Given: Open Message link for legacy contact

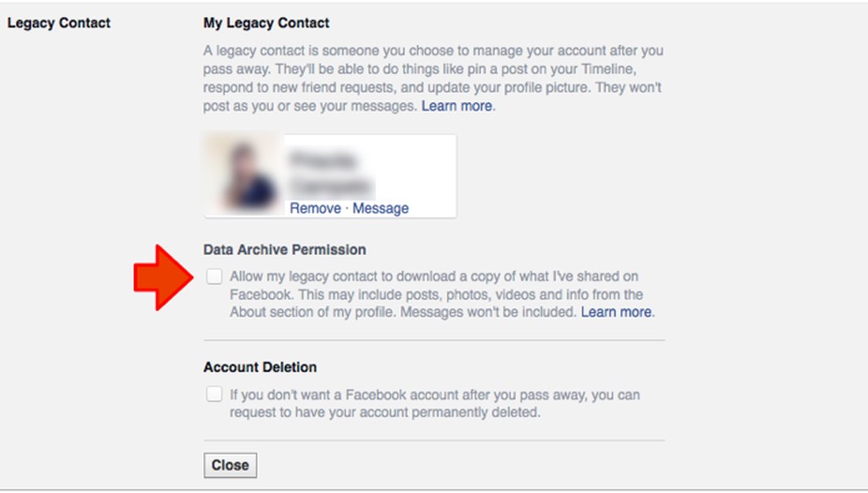Looking at the screenshot, I should (x=380, y=208).
